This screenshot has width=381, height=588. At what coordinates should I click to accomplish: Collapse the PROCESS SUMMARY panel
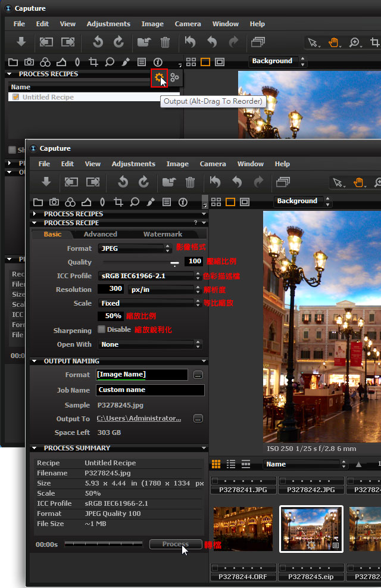point(35,448)
